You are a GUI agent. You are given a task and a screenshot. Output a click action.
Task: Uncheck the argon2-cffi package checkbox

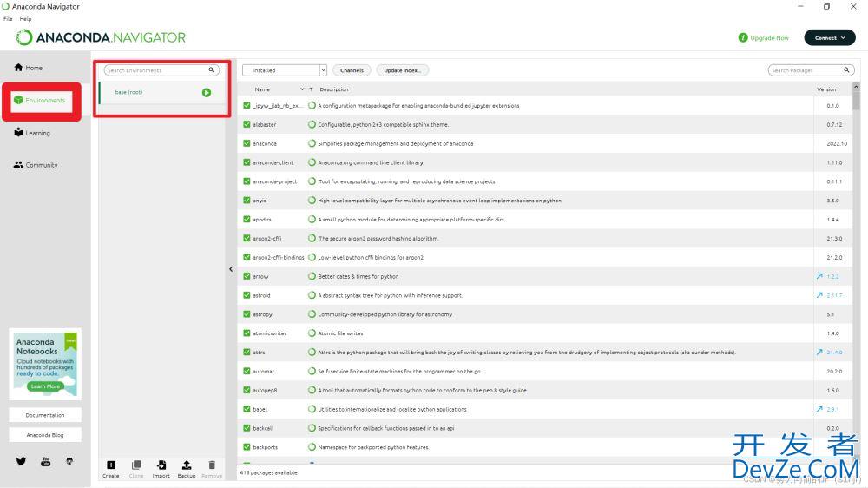[x=247, y=238]
